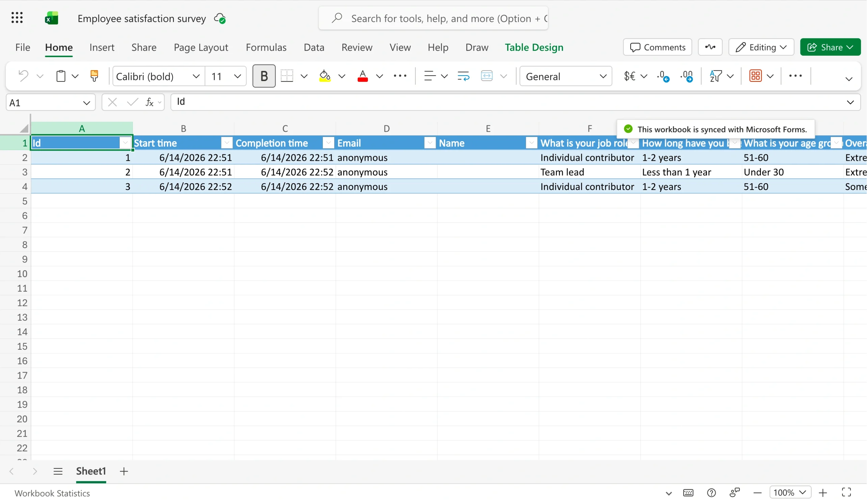Select the Sheet1 tab

click(91, 471)
